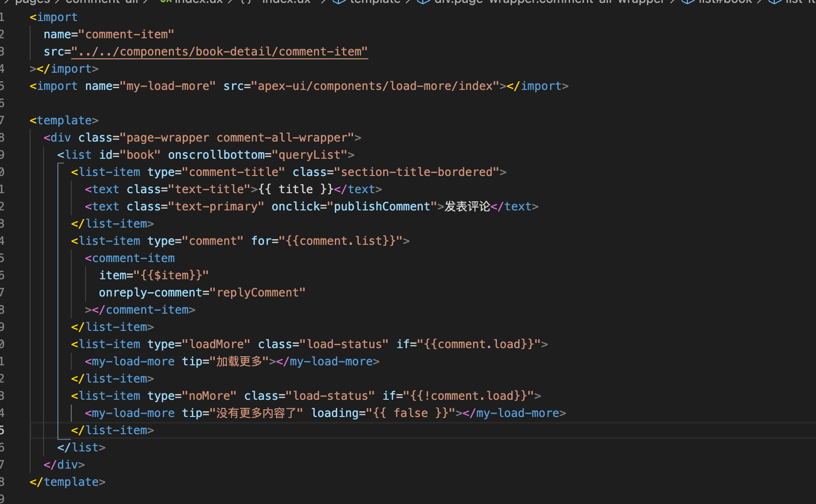This screenshot has height=504, width=816.
Task: Click the closing </list> tag
Action: tap(81, 448)
